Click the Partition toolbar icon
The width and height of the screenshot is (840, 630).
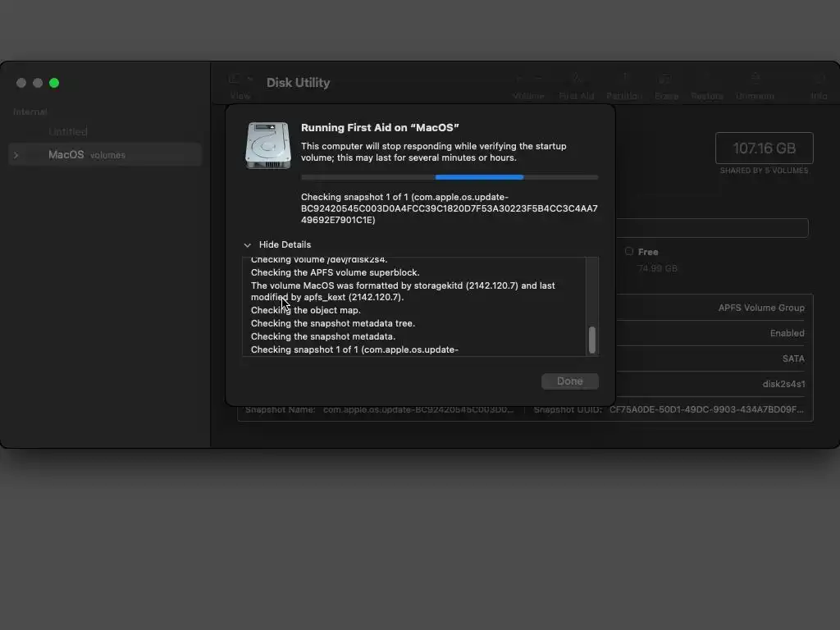[624, 80]
